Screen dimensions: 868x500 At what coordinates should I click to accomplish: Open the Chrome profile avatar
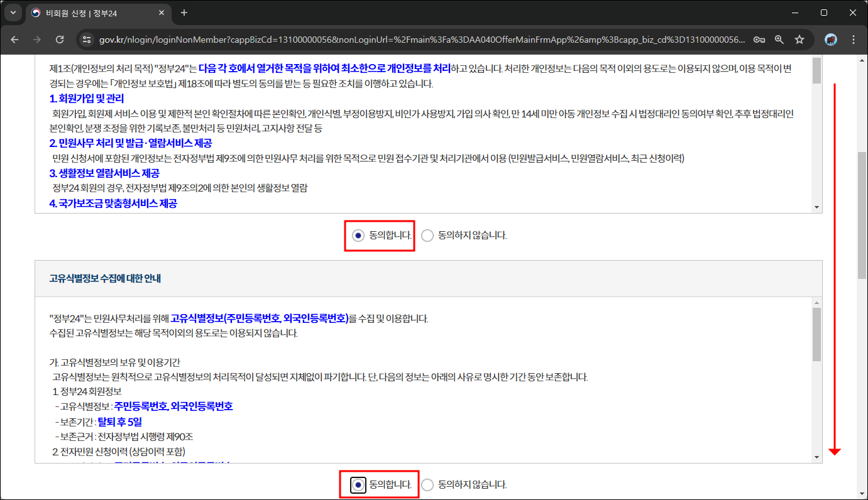point(831,39)
